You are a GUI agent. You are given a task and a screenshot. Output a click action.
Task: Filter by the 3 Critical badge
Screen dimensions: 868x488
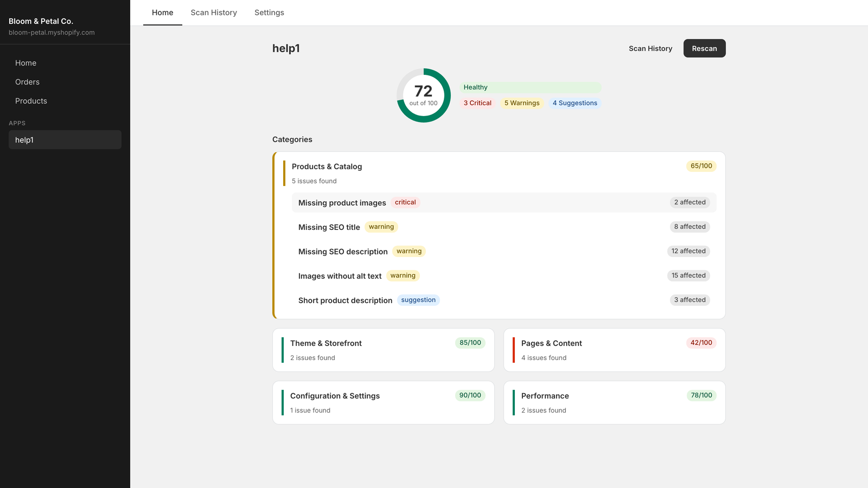click(477, 103)
